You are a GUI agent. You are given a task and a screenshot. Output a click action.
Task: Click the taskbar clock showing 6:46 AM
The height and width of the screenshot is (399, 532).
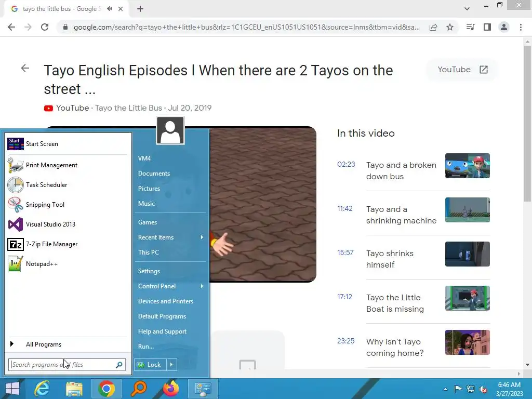tap(509, 389)
